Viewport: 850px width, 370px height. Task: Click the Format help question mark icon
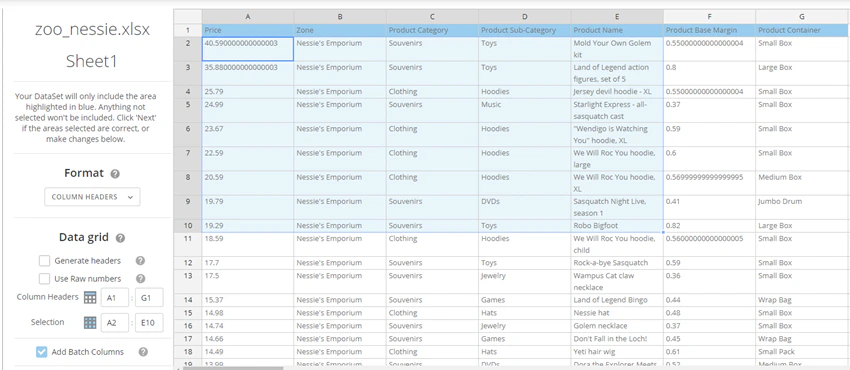pyautogui.click(x=115, y=174)
